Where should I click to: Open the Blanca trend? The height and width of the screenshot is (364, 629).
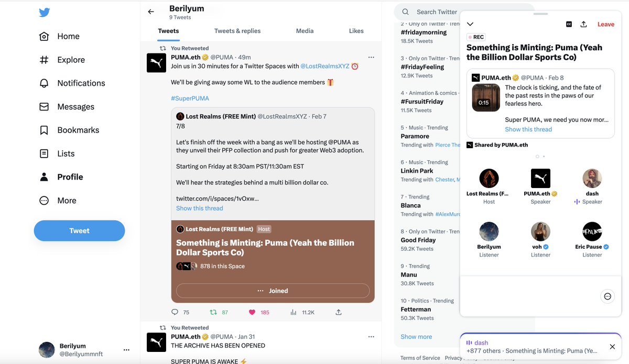point(411,205)
